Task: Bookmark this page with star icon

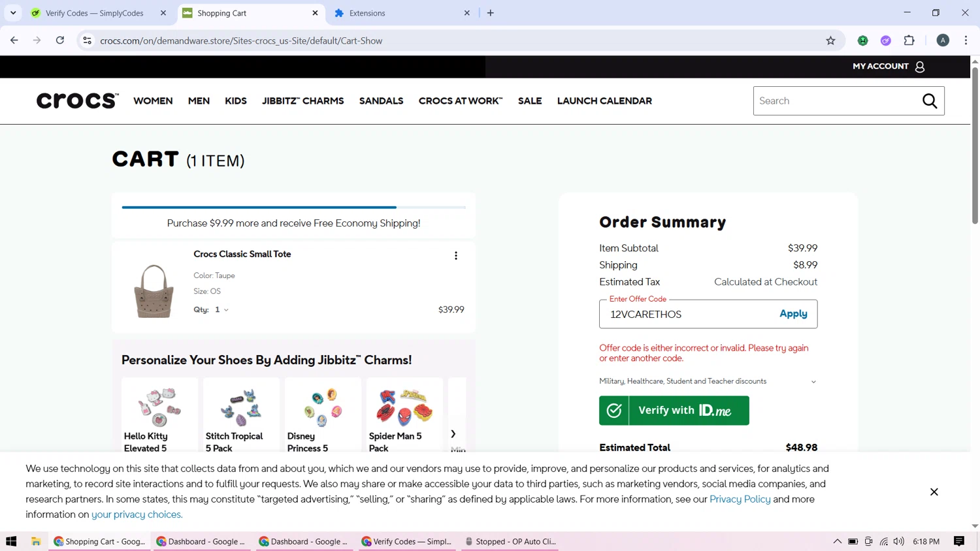Action: pos(830,40)
